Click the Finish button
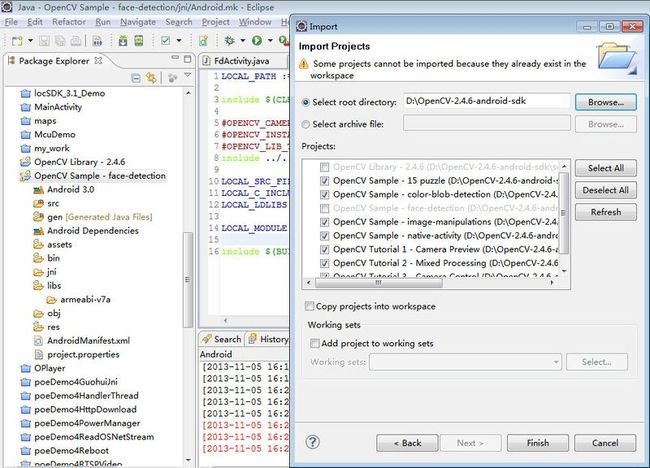Viewport: 650px width, 468px height. point(538,443)
